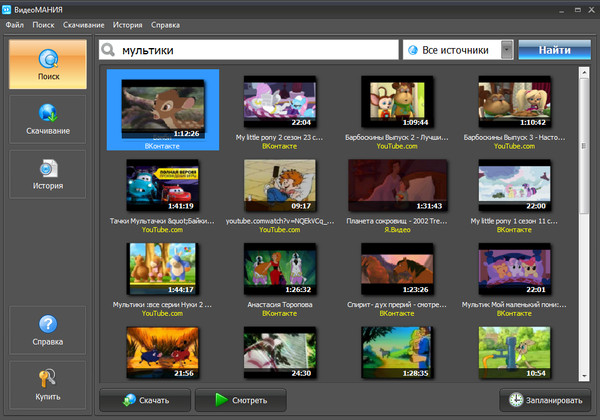Screen dimensions: 600x420
Task: Select the 1:28:35 video thumbnail
Action: 397,352
